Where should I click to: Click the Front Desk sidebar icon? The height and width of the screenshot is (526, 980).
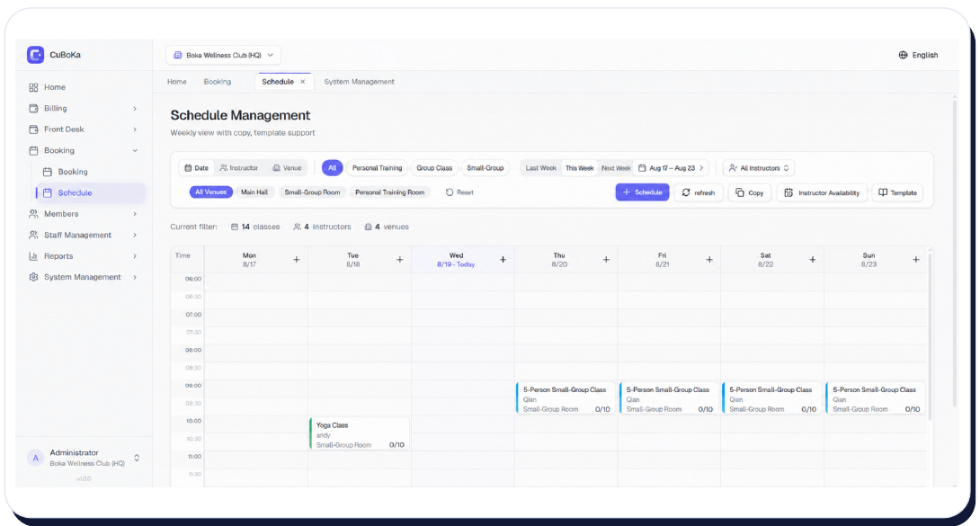click(34, 129)
